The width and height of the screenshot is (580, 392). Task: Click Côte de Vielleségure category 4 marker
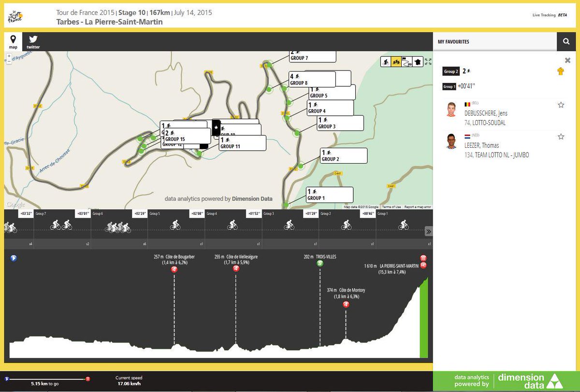tap(236, 268)
